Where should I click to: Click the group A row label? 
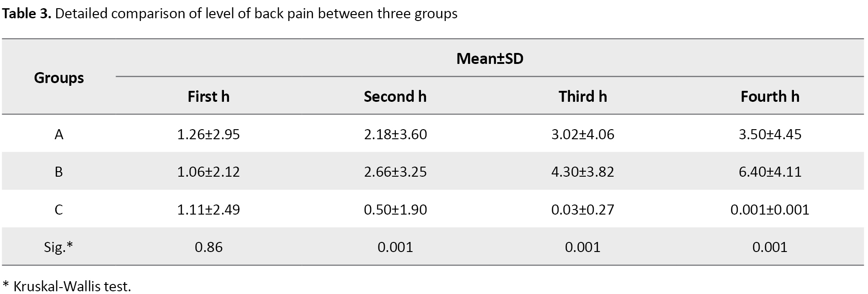pyautogui.click(x=59, y=134)
